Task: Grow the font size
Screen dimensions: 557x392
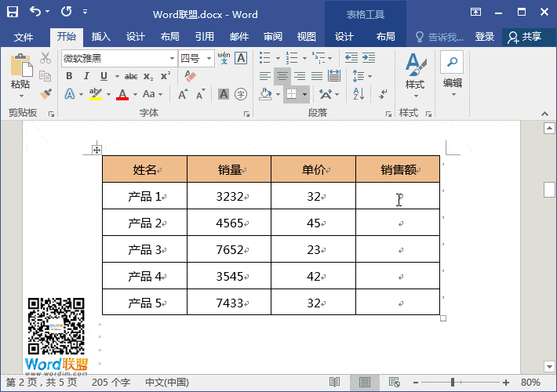Action: click(183, 94)
